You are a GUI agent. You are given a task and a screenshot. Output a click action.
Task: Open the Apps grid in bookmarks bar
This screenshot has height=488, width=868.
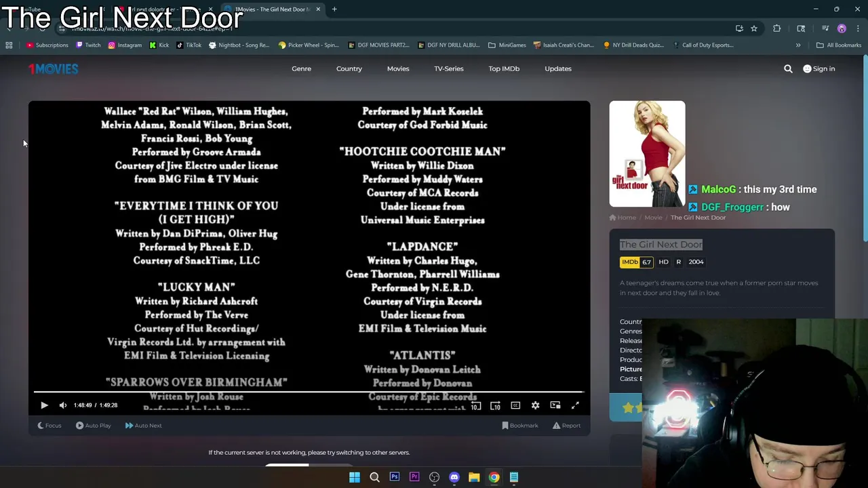[x=9, y=45]
